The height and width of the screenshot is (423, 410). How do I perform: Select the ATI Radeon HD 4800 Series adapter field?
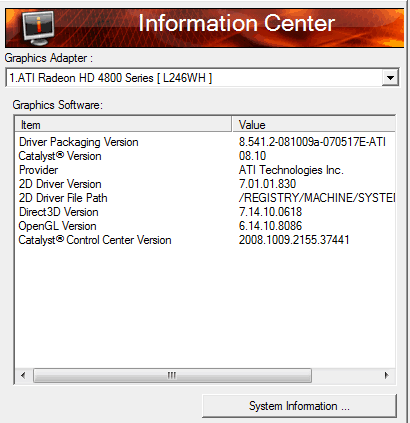coord(202,78)
